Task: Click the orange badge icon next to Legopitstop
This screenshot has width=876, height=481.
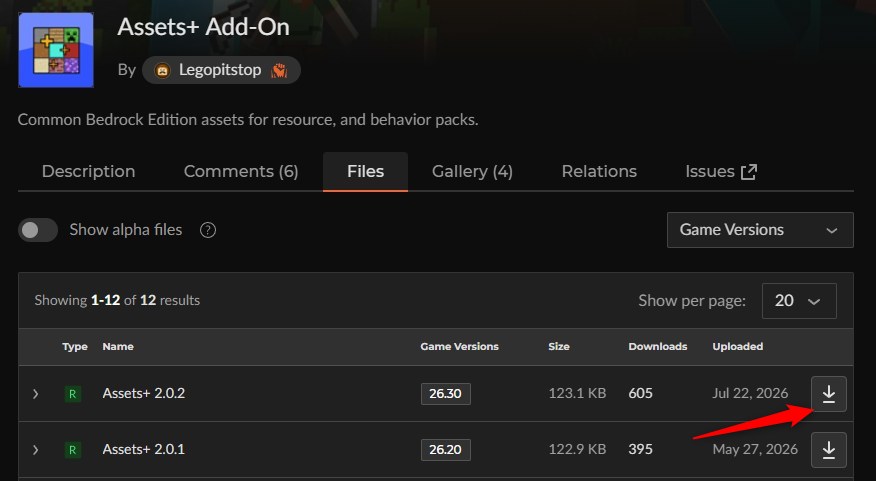Action: 279,70
